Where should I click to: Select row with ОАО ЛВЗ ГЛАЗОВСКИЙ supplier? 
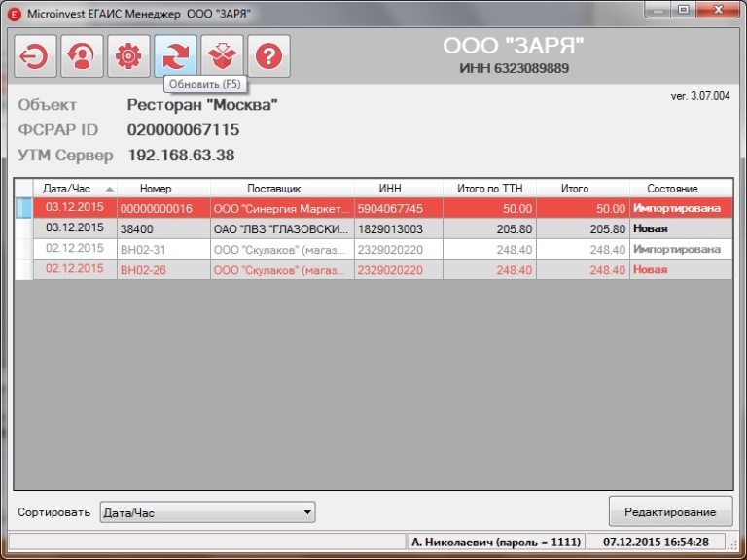280,228
